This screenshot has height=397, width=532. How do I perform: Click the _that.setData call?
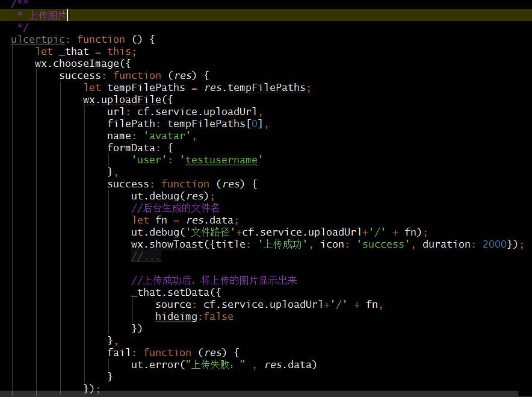click(167, 293)
